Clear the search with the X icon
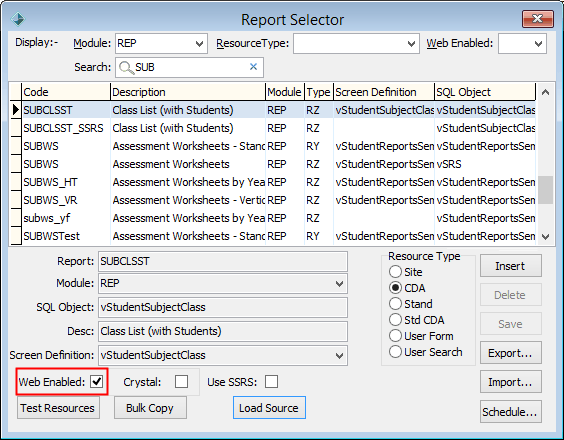 (253, 67)
